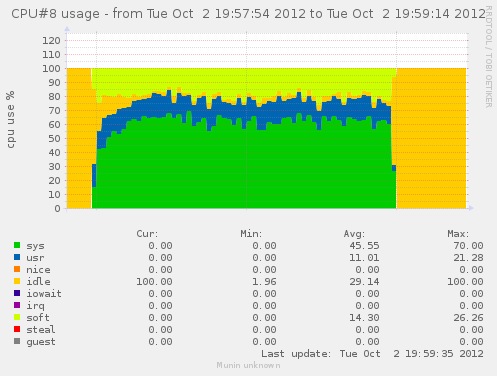Image resolution: width=497 pixels, height=376 pixels.
Task: Click the soft max value 26.26
Action: coord(468,318)
